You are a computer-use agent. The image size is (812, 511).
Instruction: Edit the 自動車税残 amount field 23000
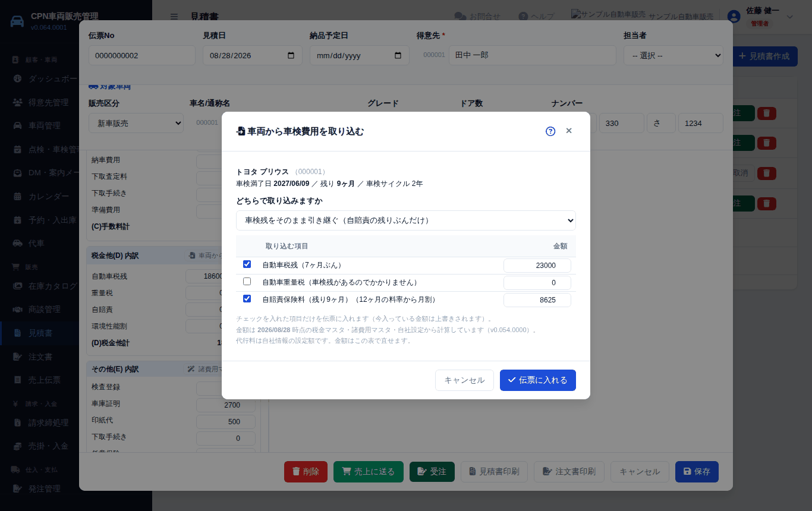537,266
